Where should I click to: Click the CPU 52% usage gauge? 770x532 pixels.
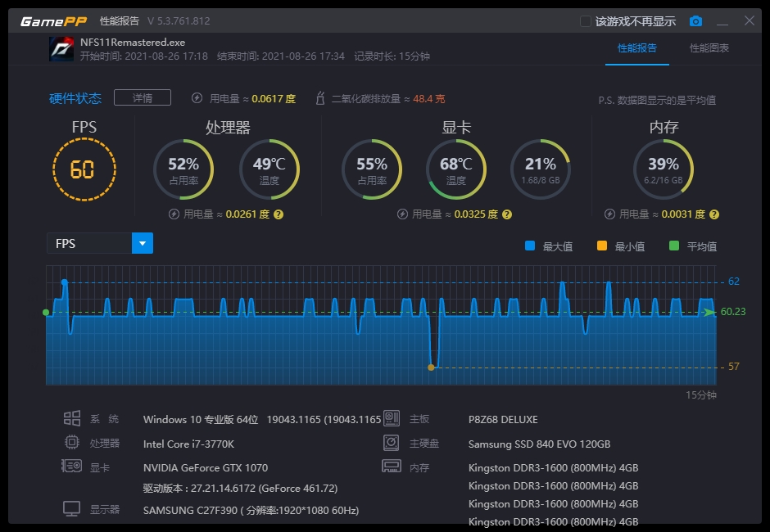coord(183,169)
